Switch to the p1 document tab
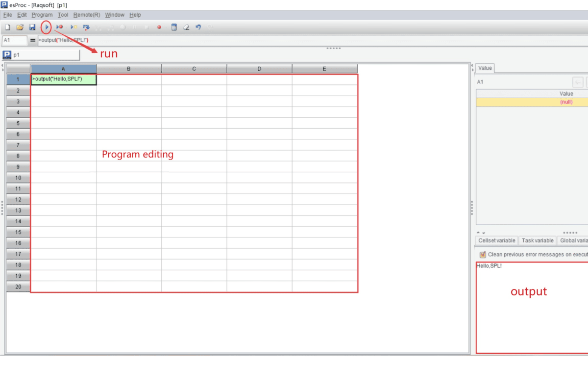 (x=41, y=55)
